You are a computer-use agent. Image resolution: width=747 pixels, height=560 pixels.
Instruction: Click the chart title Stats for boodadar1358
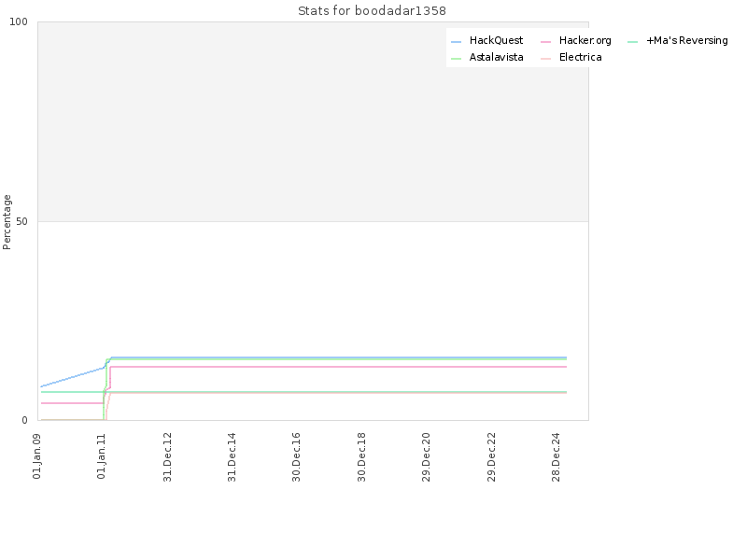coord(372,10)
